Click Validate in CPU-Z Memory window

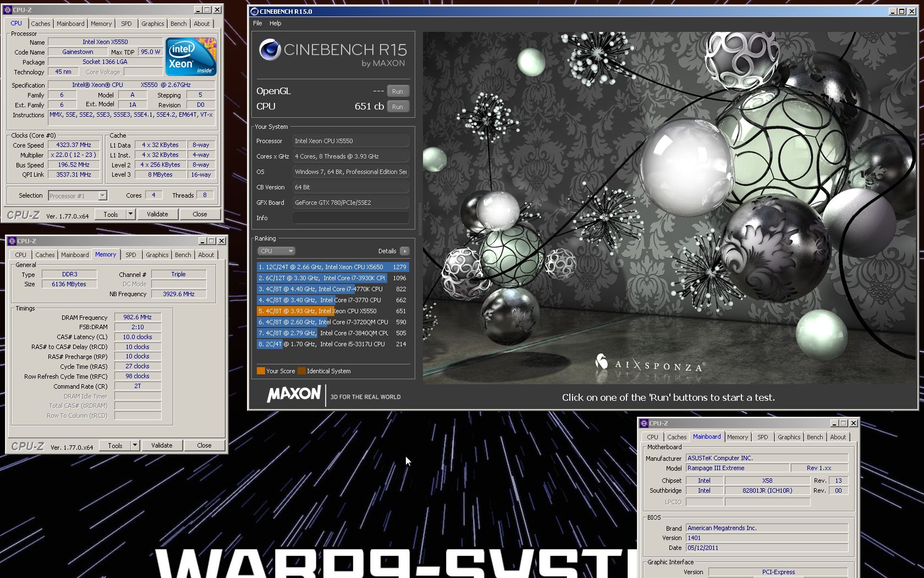pyautogui.click(x=162, y=445)
